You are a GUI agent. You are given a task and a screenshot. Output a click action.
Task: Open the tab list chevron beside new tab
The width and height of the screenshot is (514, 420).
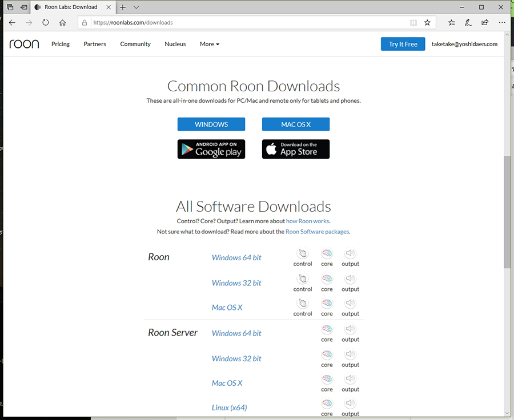point(136,7)
